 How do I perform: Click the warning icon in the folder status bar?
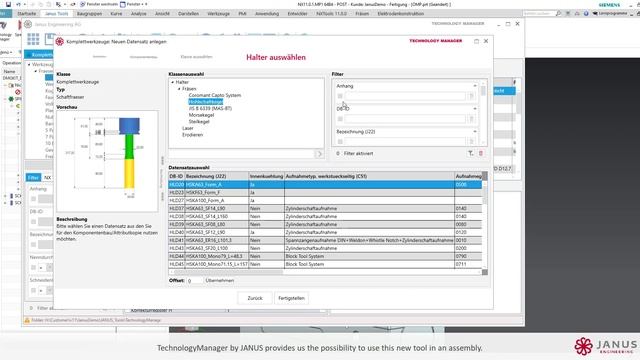pos(27,320)
